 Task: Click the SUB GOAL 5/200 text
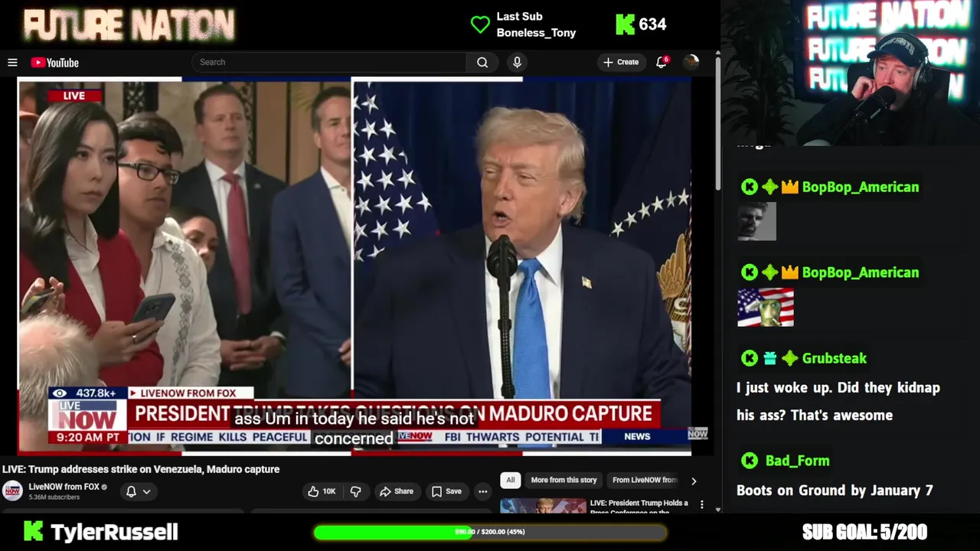[864, 532]
